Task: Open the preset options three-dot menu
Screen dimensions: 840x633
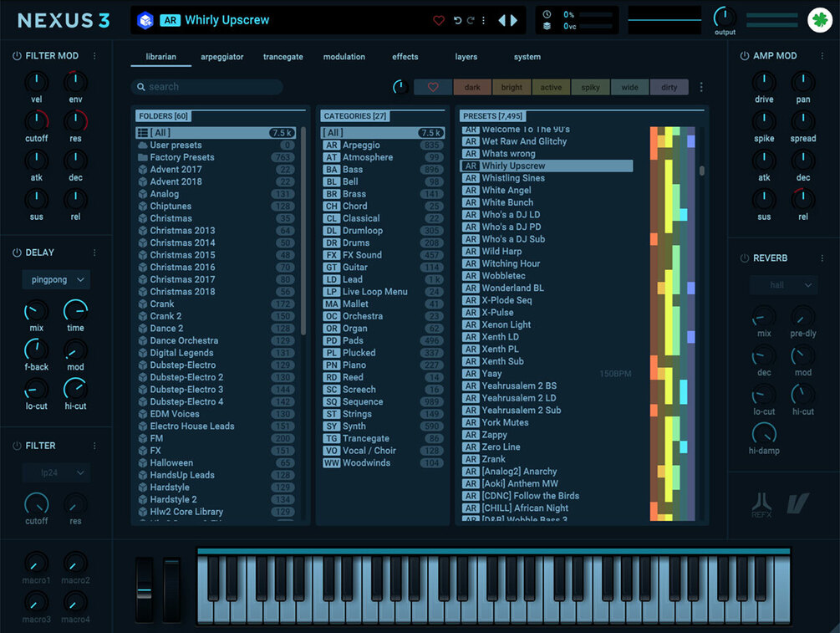Action: coord(483,20)
